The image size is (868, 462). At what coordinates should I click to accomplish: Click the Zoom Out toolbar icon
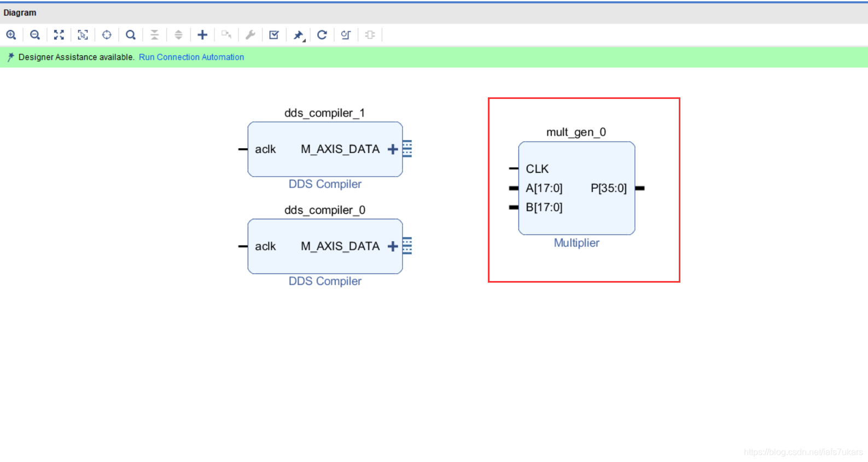(35, 35)
